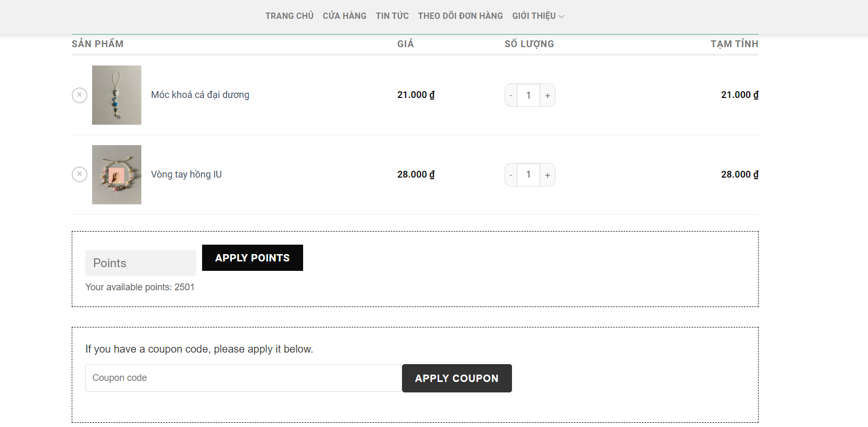Viewport: 868px width, 427px height.
Task: Open the Trang Chủ menu item
Action: pos(290,16)
